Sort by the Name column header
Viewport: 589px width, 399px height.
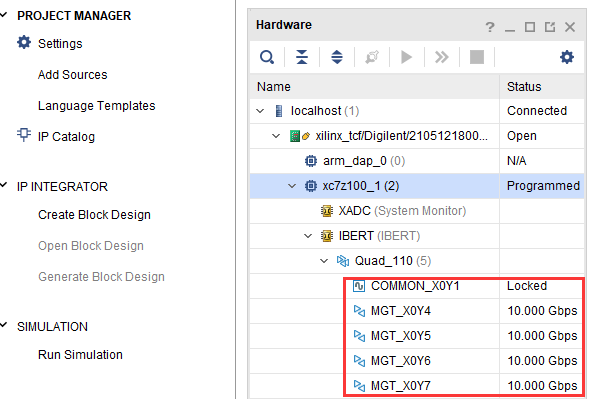point(375,87)
